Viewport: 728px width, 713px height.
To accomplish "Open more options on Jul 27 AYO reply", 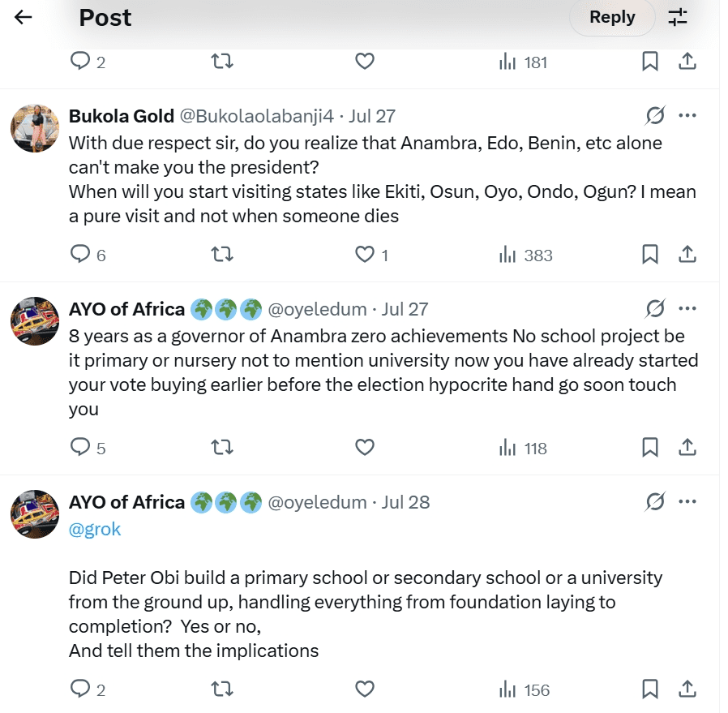I will click(687, 309).
